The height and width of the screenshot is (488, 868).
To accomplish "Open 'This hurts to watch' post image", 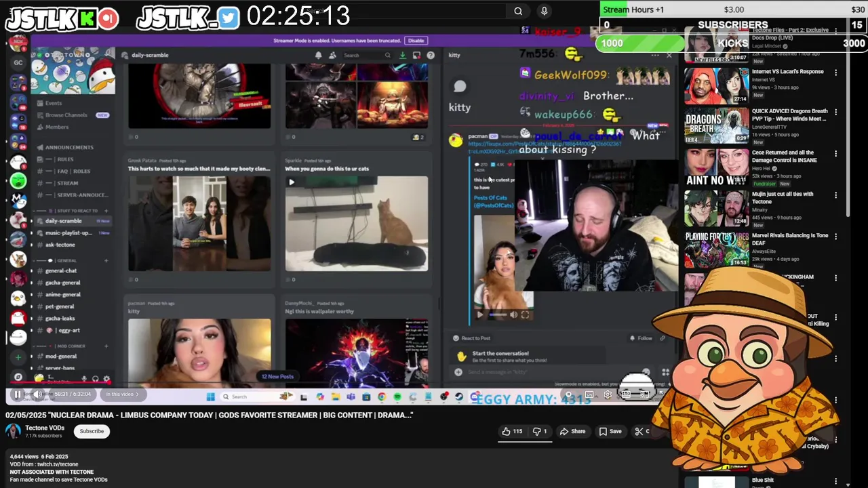I will (199, 224).
